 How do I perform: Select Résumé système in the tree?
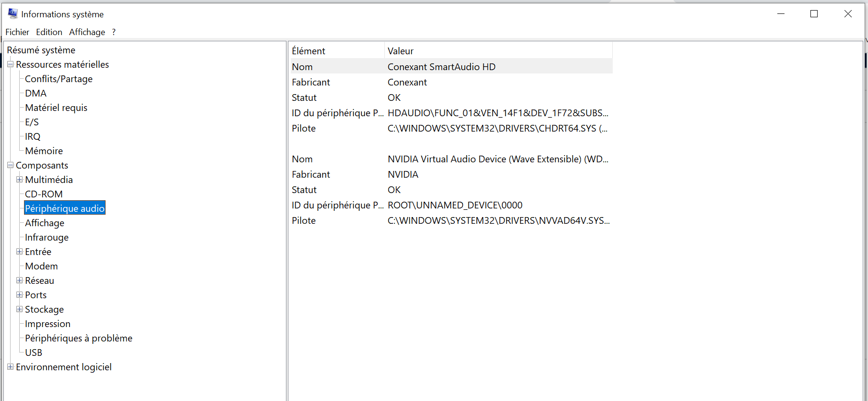(41, 50)
